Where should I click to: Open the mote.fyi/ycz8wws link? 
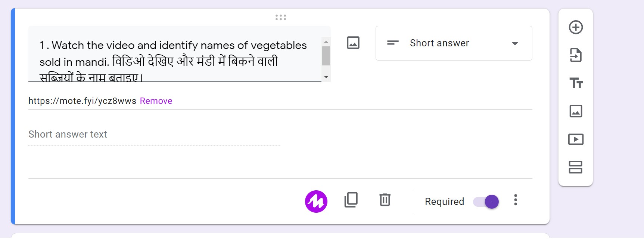tap(81, 101)
